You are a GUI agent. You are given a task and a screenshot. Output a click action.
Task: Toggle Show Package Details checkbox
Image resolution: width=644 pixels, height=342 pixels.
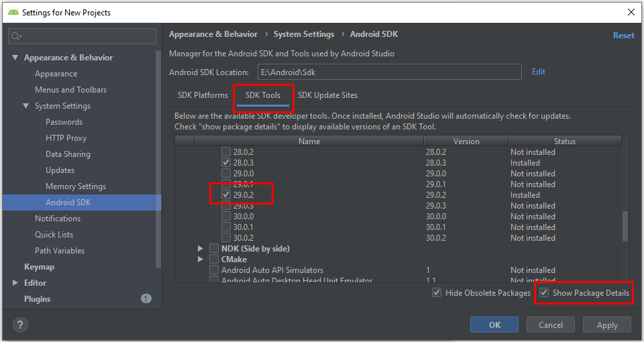[544, 293]
